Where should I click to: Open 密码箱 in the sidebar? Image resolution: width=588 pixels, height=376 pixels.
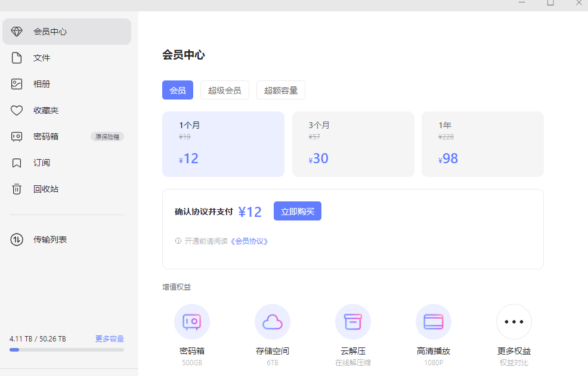coord(67,136)
